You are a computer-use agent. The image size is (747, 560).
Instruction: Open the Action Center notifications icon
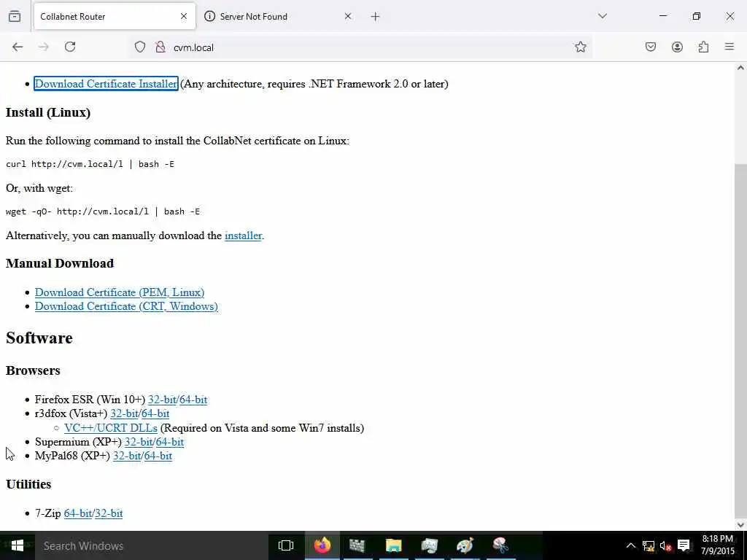coord(684,545)
